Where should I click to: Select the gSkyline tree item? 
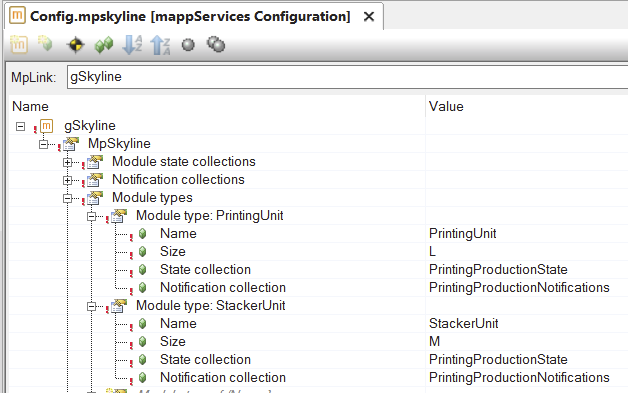coord(90,126)
